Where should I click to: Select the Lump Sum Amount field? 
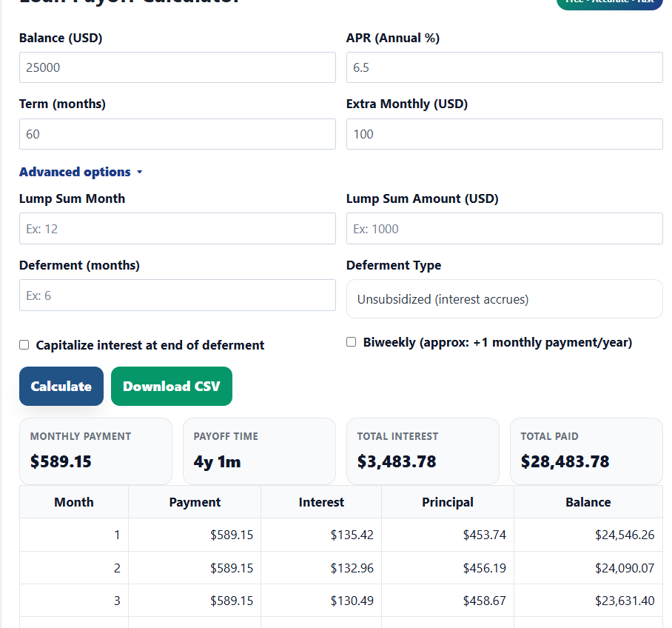pos(504,229)
